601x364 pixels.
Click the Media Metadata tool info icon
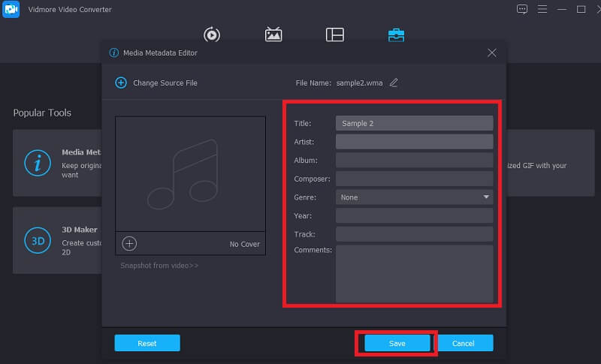coord(37,162)
